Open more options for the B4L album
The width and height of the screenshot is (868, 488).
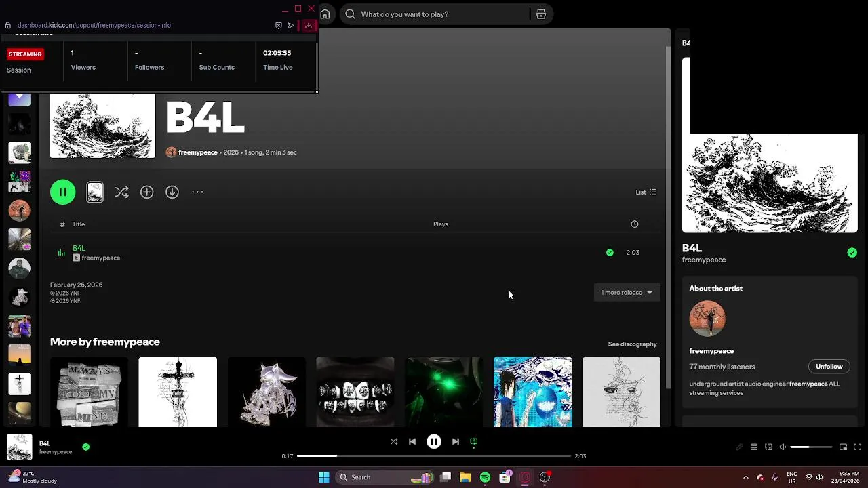197,192
